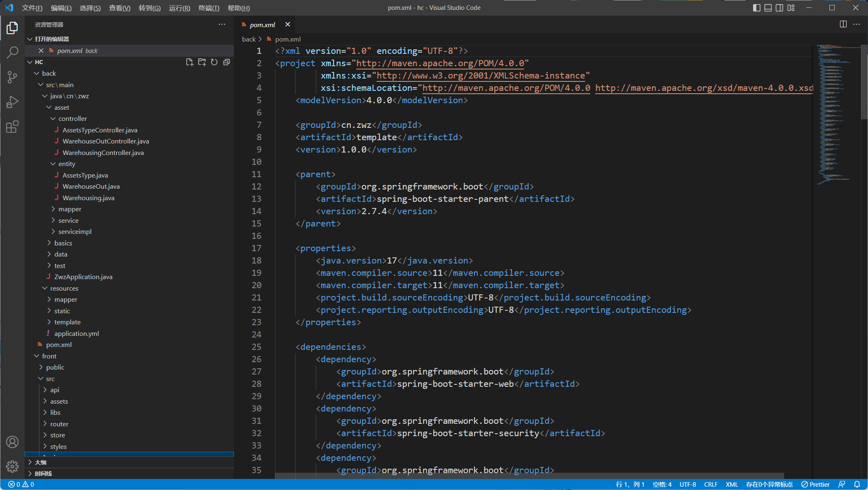Open the Search view in activity bar

pos(12,52)
